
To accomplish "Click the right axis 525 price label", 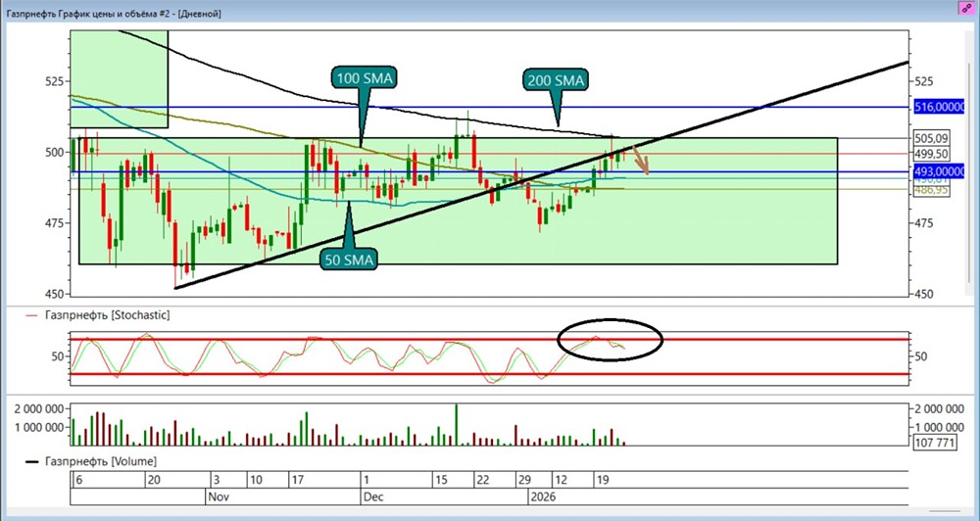I will [924, 81].
